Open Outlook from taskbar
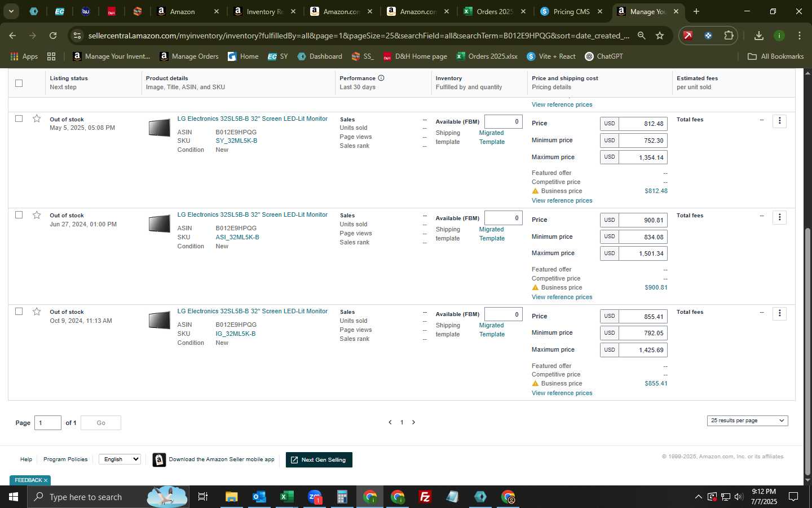The image size is (812, 508). [259, 497]
